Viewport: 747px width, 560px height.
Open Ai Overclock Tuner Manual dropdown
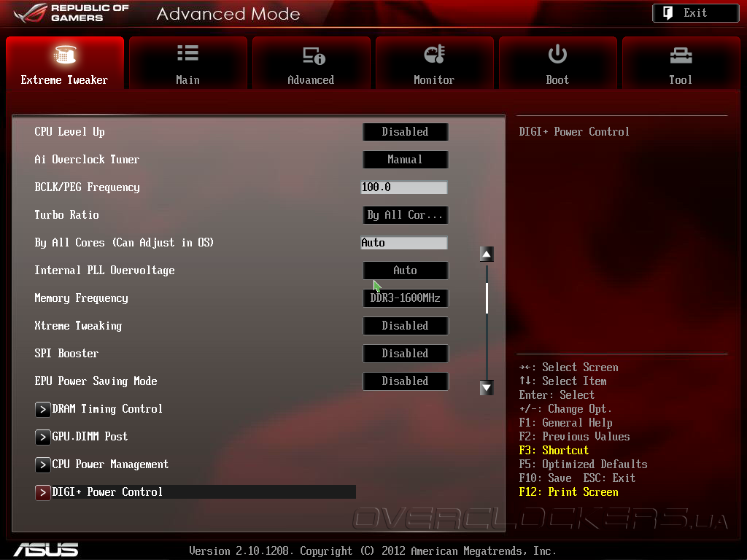(405, 160)
